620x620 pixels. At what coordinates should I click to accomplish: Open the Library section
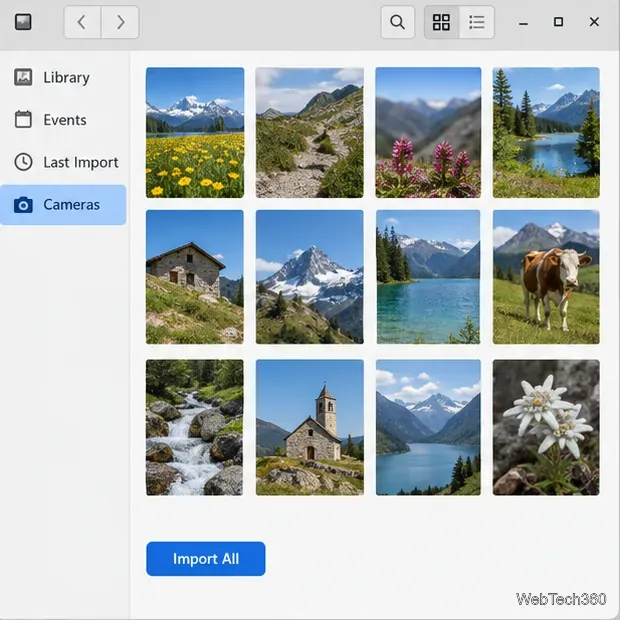click(x=63, y=77)
